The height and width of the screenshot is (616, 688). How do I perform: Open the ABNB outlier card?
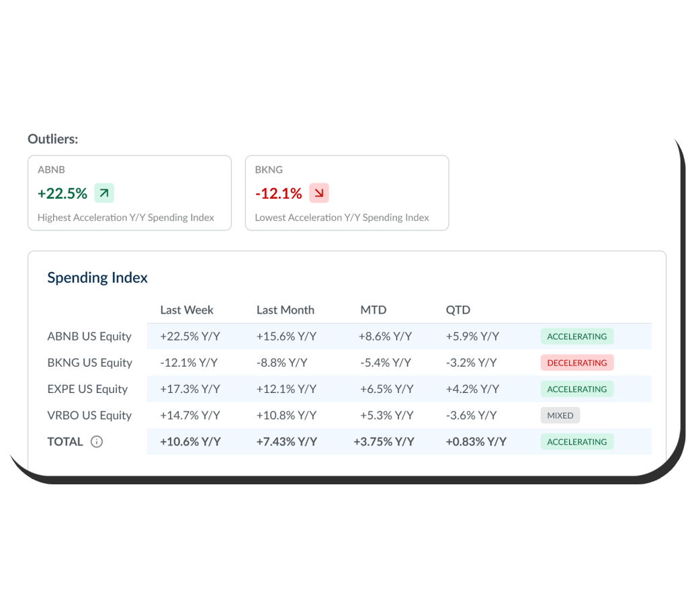(130, 193)
